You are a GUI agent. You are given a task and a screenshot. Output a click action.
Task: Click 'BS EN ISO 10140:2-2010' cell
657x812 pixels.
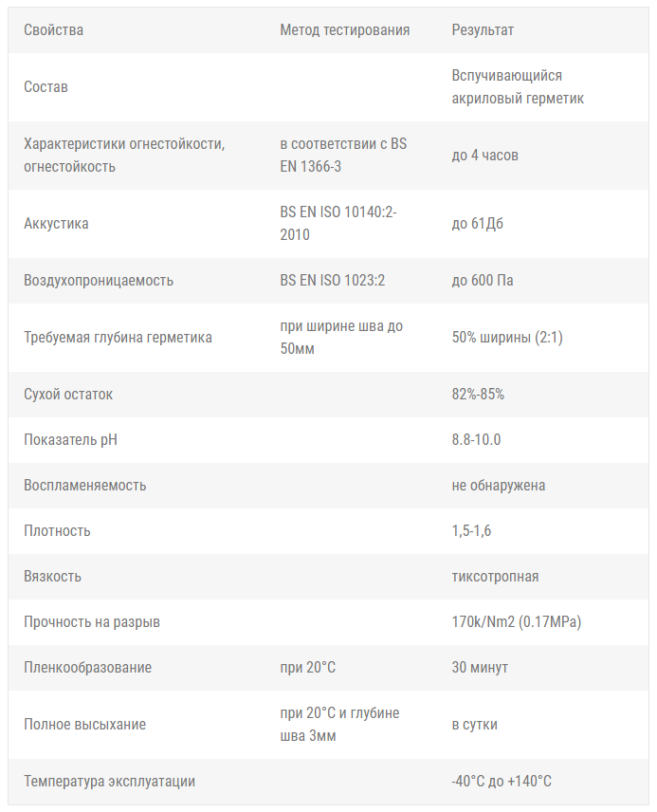338,223
